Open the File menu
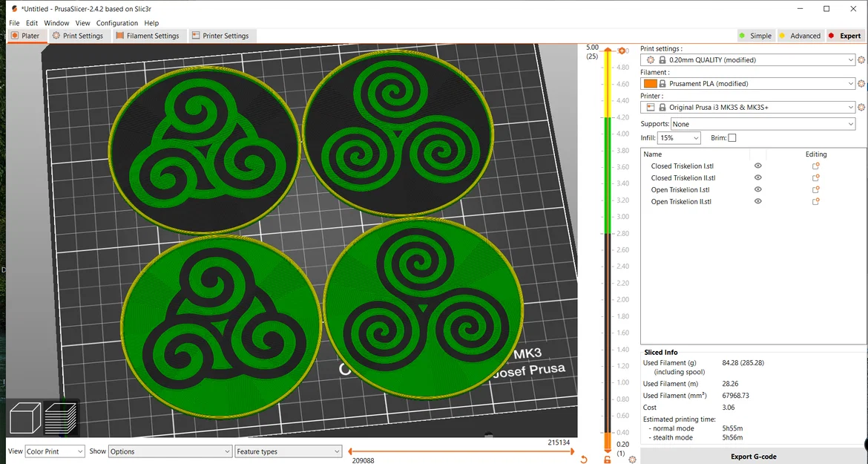This screenshot has width=868, height=464. pos(14,23)
